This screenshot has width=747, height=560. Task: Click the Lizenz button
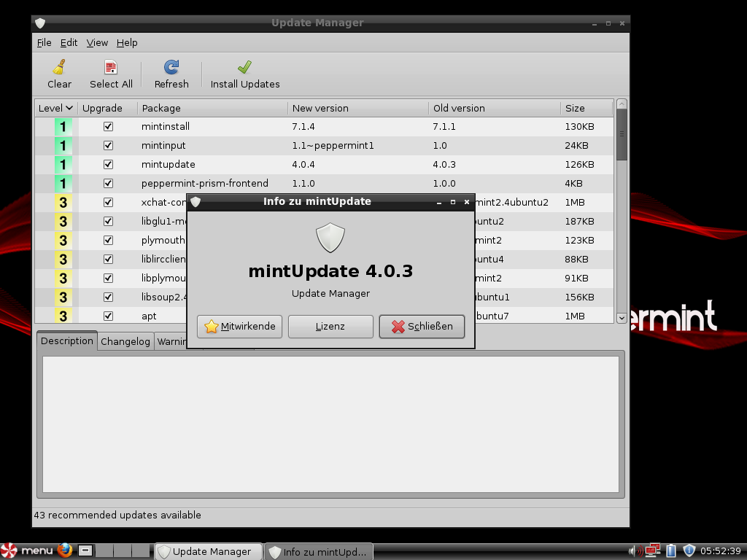pyautogui.click(x=330, y=327)
